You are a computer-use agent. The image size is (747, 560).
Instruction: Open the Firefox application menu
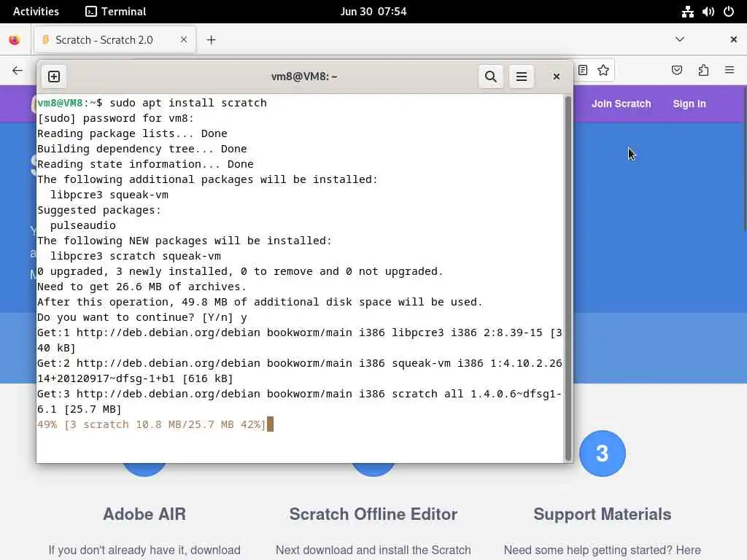tap(729, 71)
